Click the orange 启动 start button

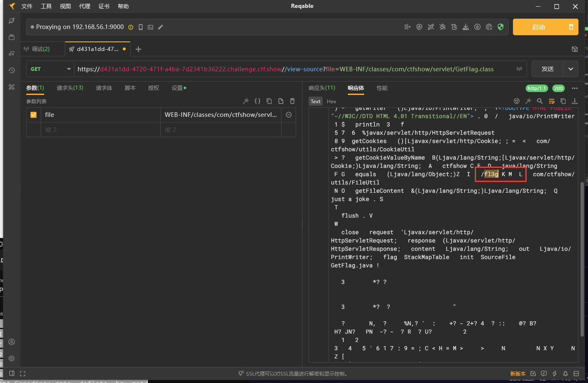pyautogui.click(x=538, y=27)
